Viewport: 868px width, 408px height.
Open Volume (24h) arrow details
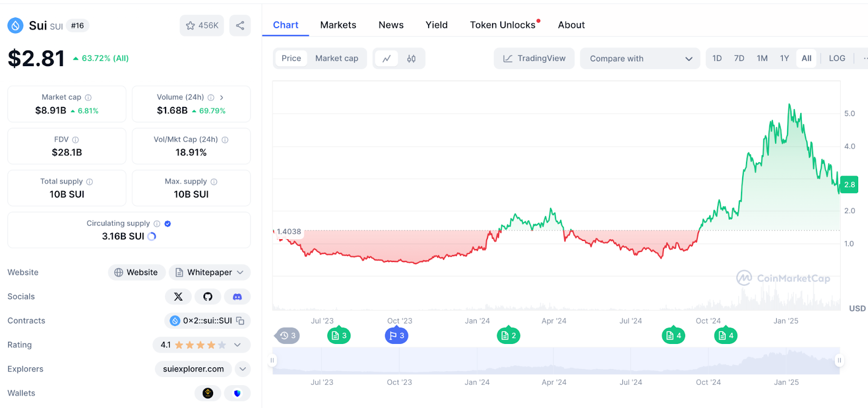(221, 98)
